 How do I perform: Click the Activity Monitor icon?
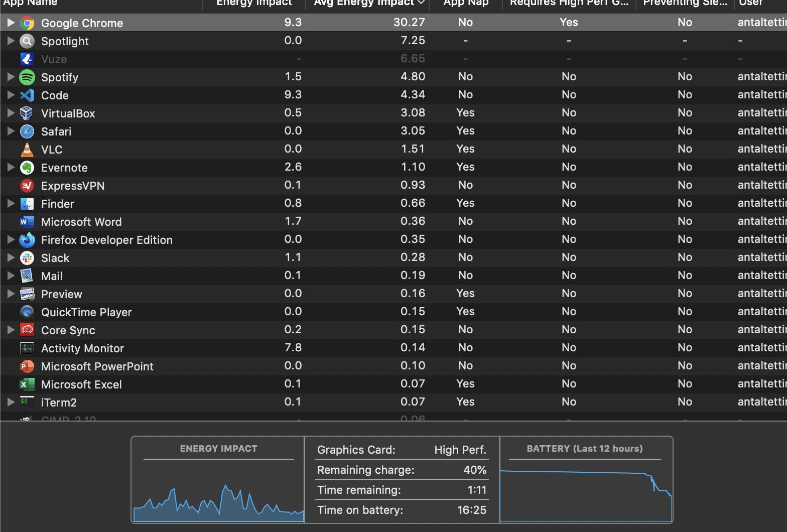point(27,348)
